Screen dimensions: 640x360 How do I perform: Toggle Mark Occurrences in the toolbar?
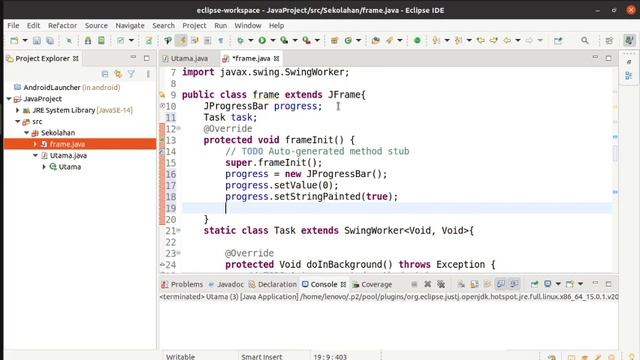[181, 40]
